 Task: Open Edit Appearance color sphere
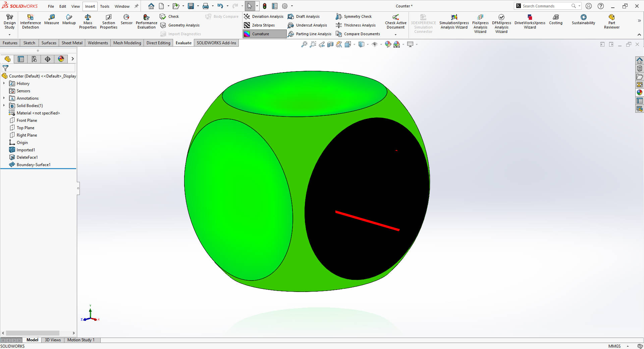(388, 44)
